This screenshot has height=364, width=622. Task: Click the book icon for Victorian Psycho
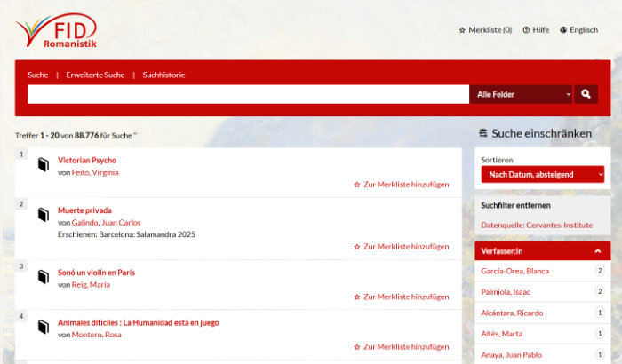pyautogui.click(x=44, y=164)
